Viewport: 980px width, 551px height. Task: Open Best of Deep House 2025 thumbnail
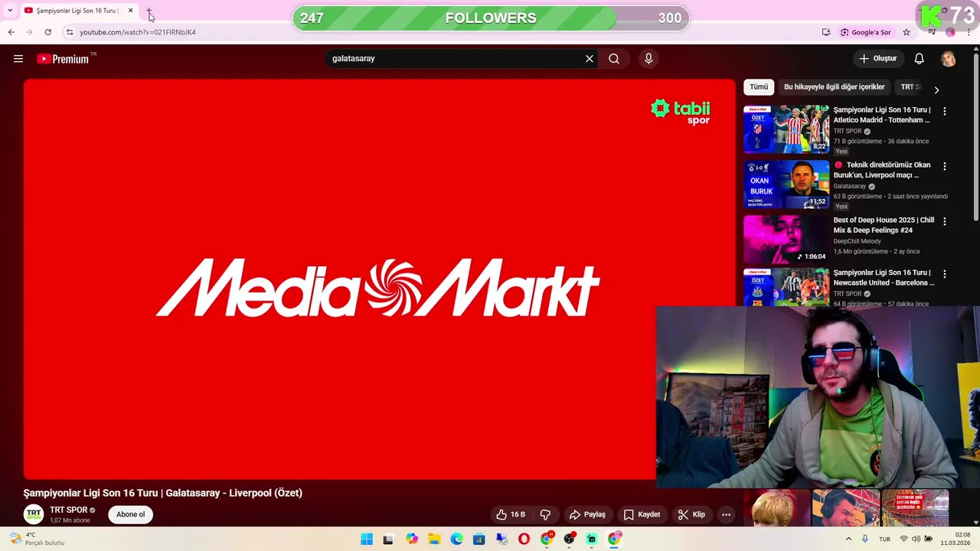pyautogui.click(x=786, y=240)
